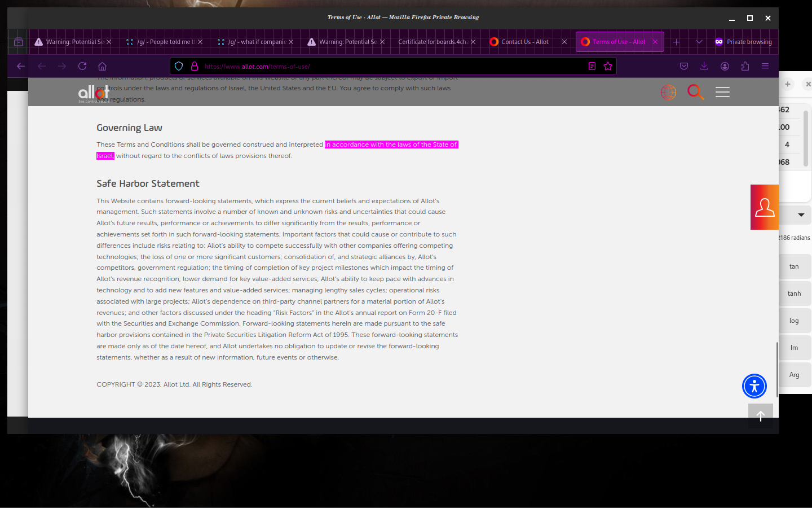Close the Terms of Use - Allot tab

pos(655,42)
